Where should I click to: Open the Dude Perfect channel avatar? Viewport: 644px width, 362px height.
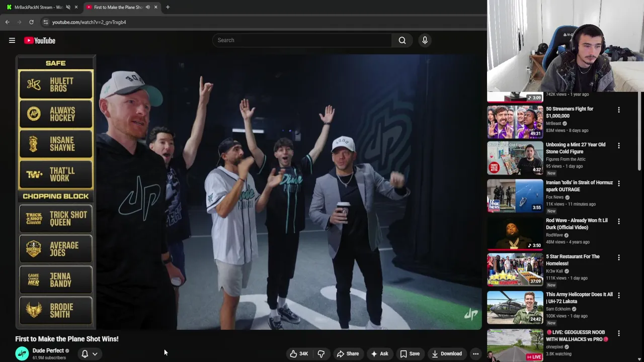22,354
